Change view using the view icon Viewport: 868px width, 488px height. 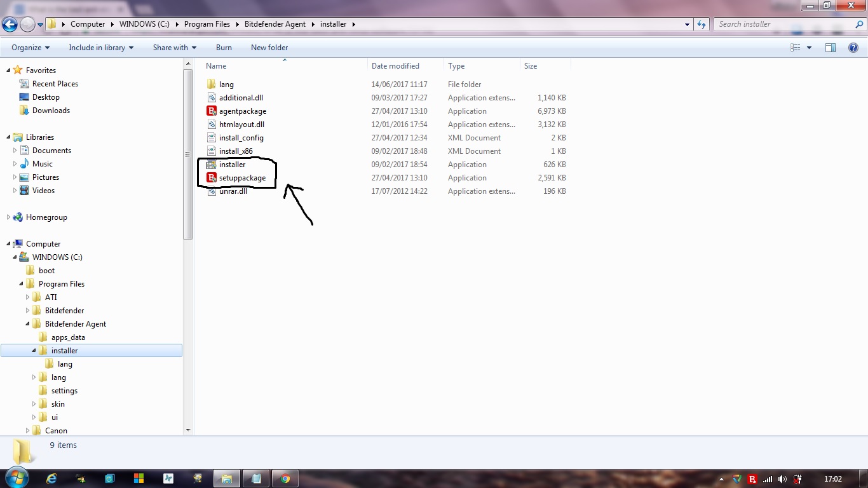[x=795, y=48]
